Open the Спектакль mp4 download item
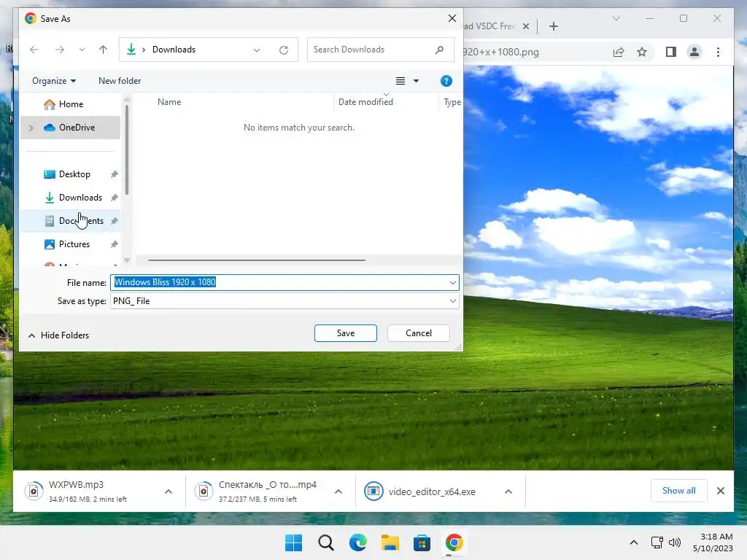The height and width of the screenshot is (560, 747). pyautogui.click(x=258, y=491)
